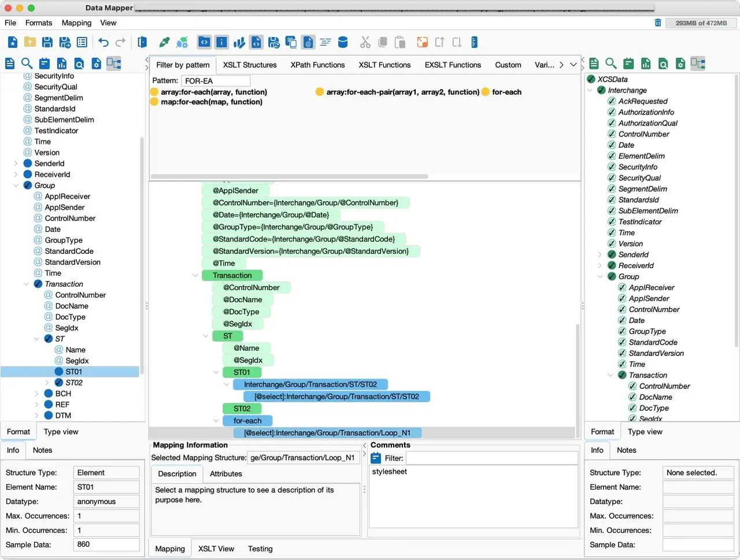
Task: Collapse Interchange node in target tree
Action: pyautogui.click(x=589, y=90)
